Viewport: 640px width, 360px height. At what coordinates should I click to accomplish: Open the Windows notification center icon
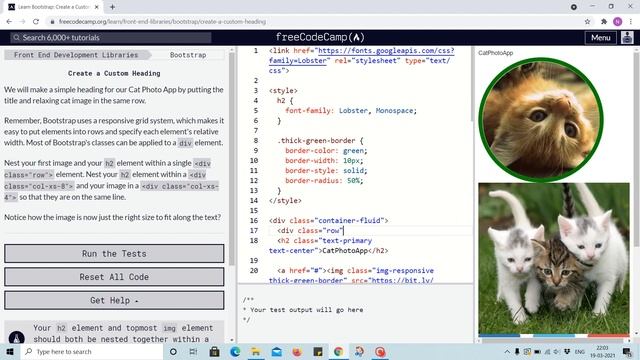coord(627,351)
